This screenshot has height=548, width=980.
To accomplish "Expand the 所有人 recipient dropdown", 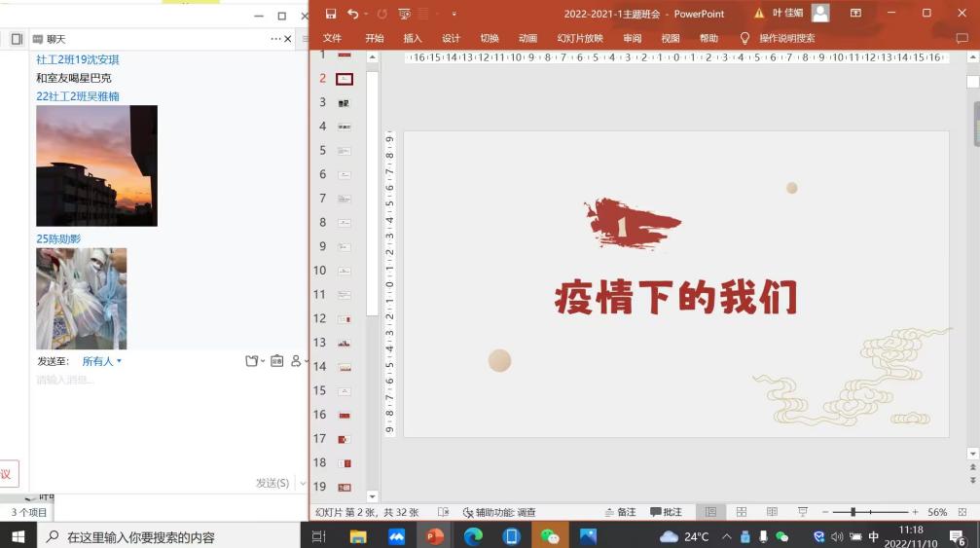I will click(x=101, y=361).
